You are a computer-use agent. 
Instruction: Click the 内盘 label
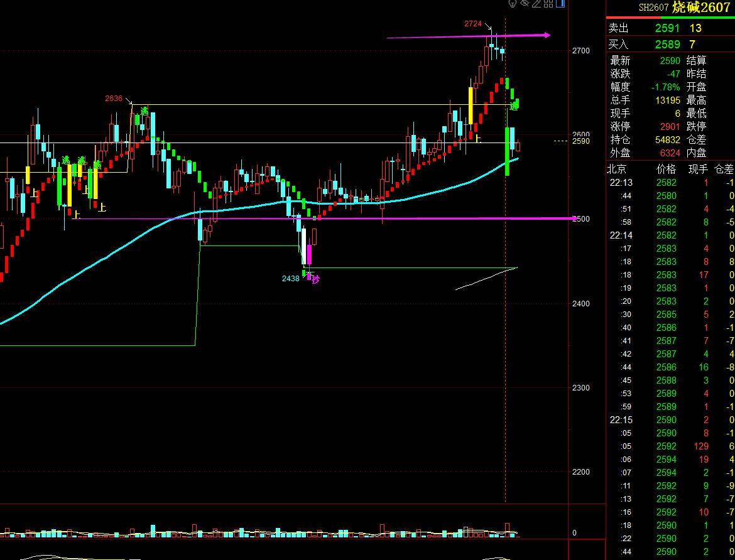697,153
